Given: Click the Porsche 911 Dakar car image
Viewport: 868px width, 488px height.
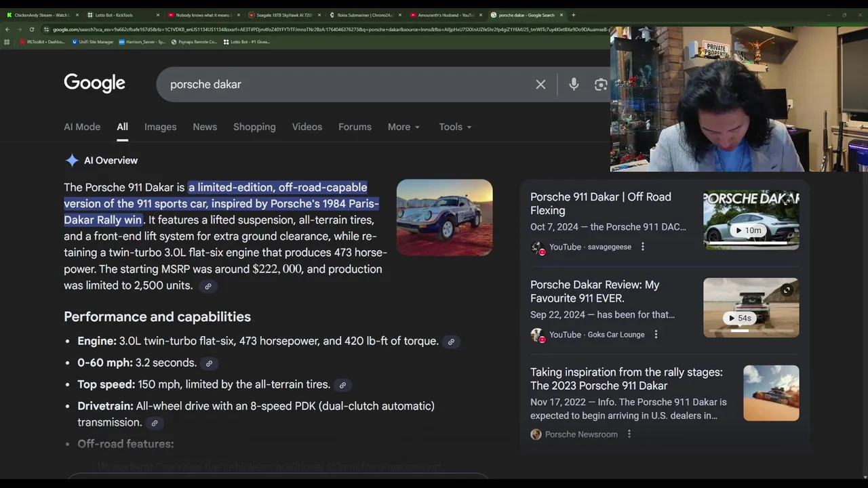Looking at the screenshot, I should point(445,218).
